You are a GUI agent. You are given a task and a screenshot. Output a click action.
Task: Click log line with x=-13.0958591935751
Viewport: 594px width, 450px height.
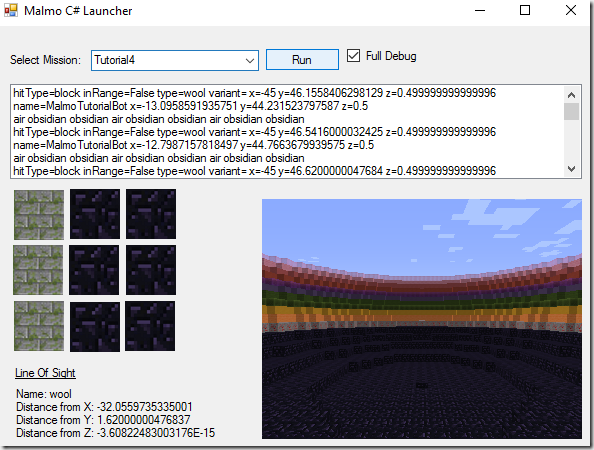click(191, 106)
